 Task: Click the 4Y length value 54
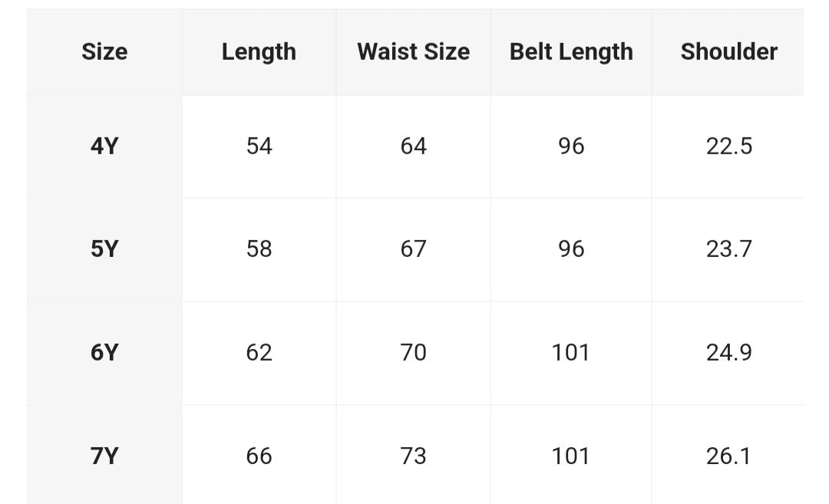coord(259,146)
